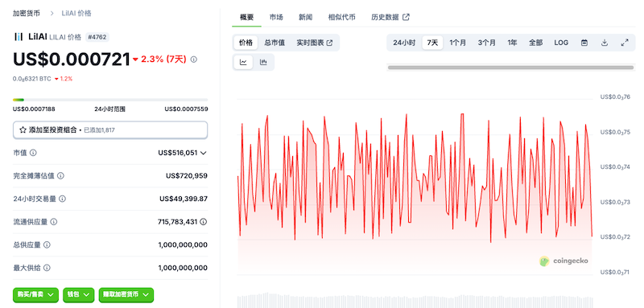
Task: Open info icon beside 完全摊薄估值
Action: pyautogui.click(x=60, y=175)
